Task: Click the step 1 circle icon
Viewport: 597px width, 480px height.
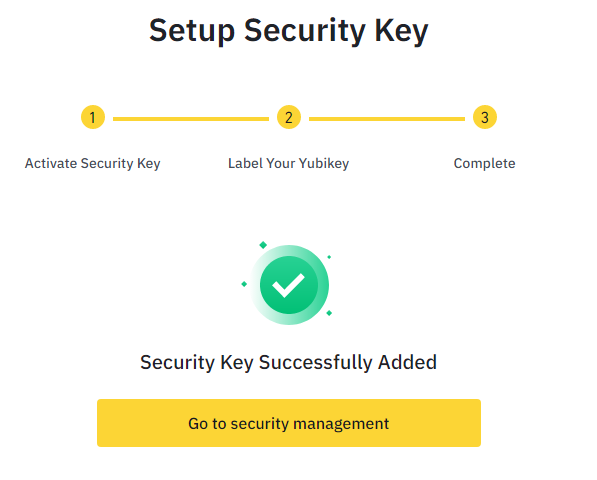Action: coord(93,117)
